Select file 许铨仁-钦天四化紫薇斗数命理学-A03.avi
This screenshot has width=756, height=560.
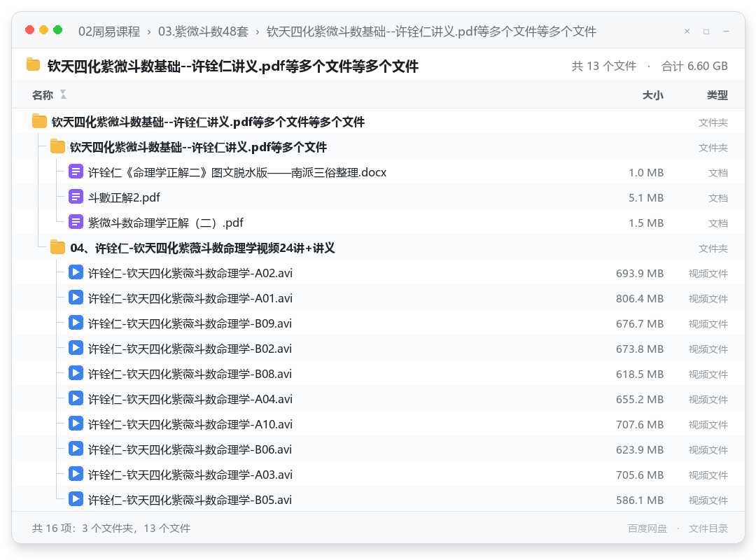pyautogui.click(x=379, y=474)
